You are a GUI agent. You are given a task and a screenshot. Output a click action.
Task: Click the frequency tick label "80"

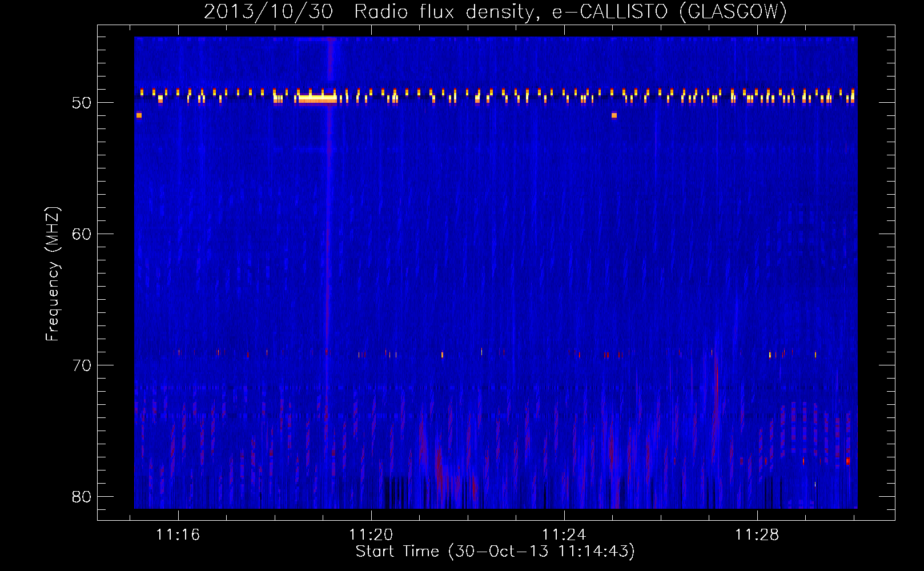pyautogui.click(x=82, y=497)
